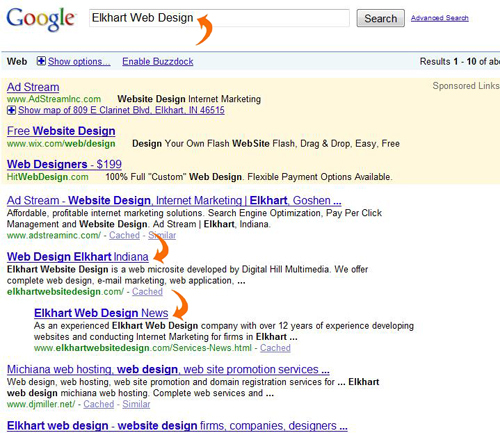
Task: Click the www.djmiller.net/ URL text
Action: 41,404
